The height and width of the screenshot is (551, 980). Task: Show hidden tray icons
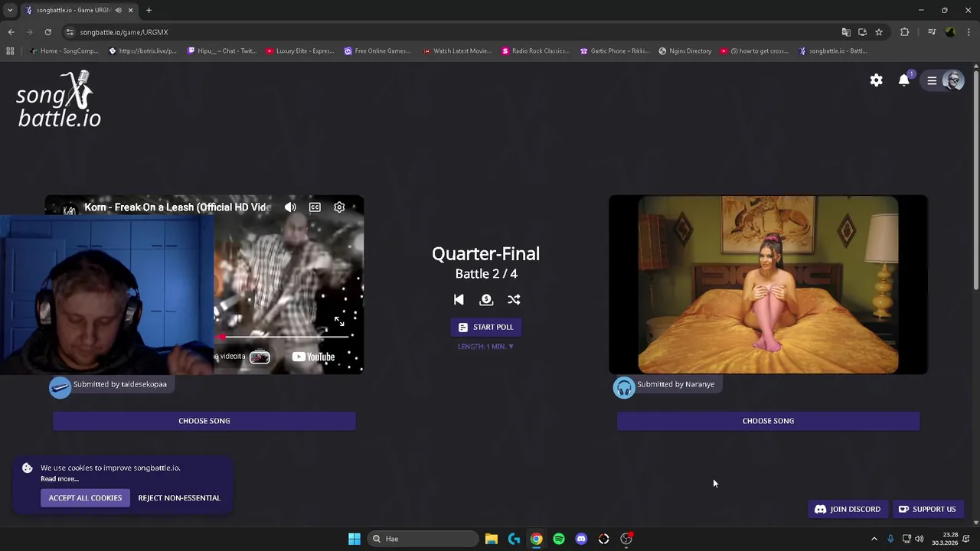click(x=874, y=539)
